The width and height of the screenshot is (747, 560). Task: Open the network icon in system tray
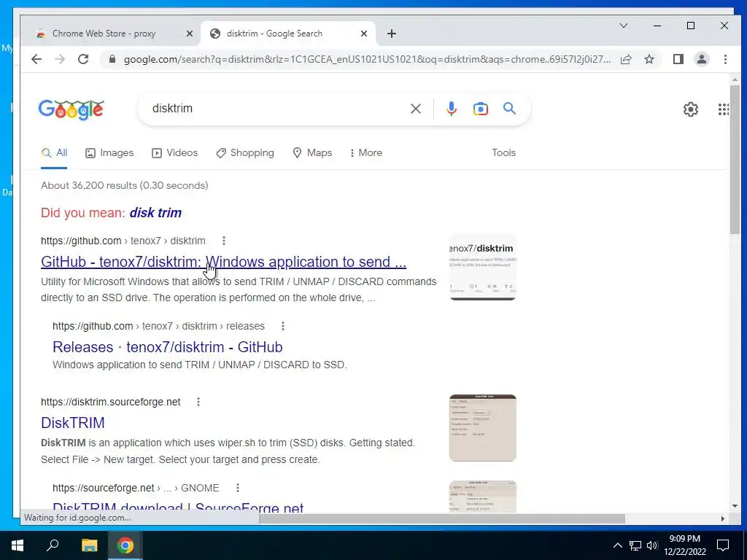(635, 545)
